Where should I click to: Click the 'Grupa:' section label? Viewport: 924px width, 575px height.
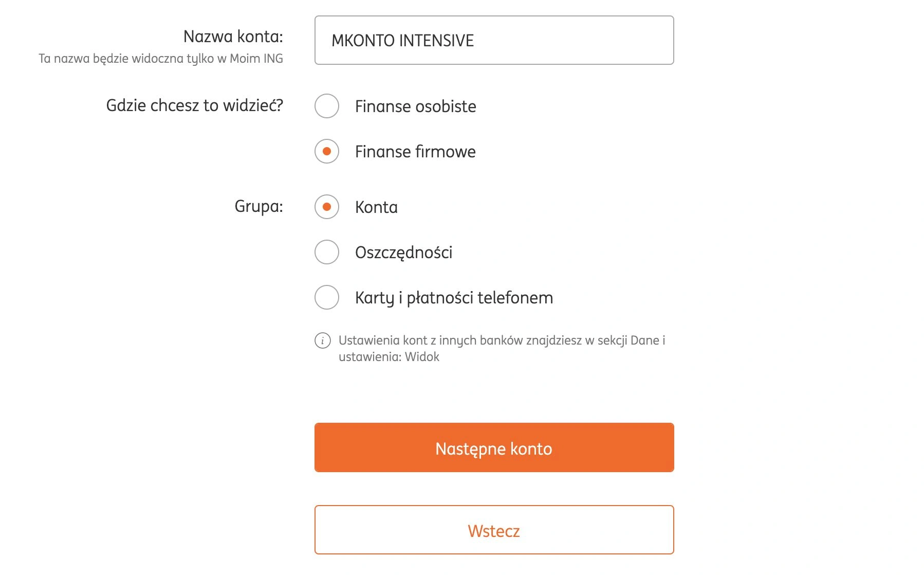258,206
